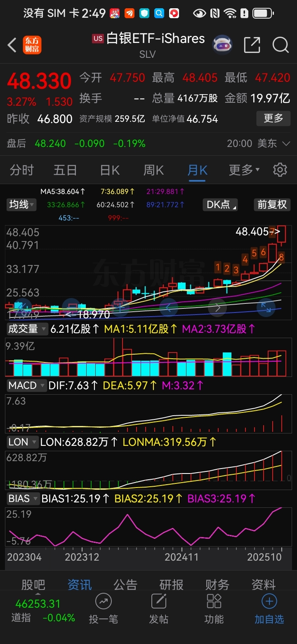This screenshot has height=644, width=297.
Task: Tap BIAS1:25.19 value
Action: point(75,499)
